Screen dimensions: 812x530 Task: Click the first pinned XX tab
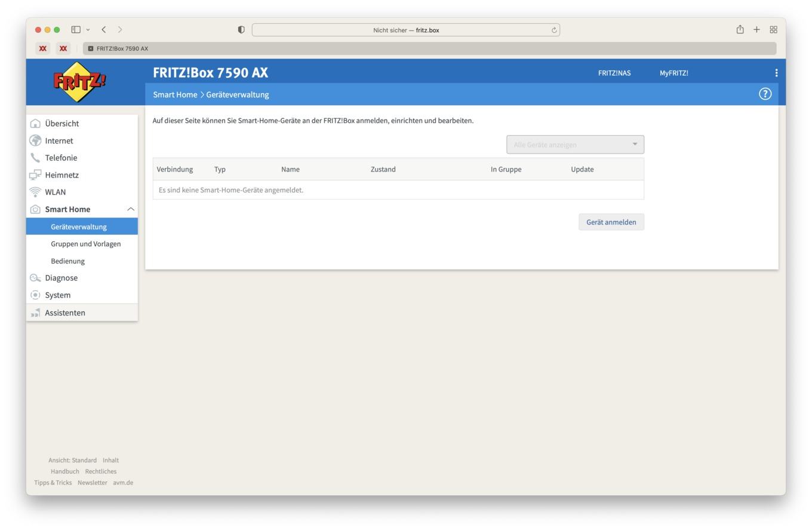tap(42, 48)
